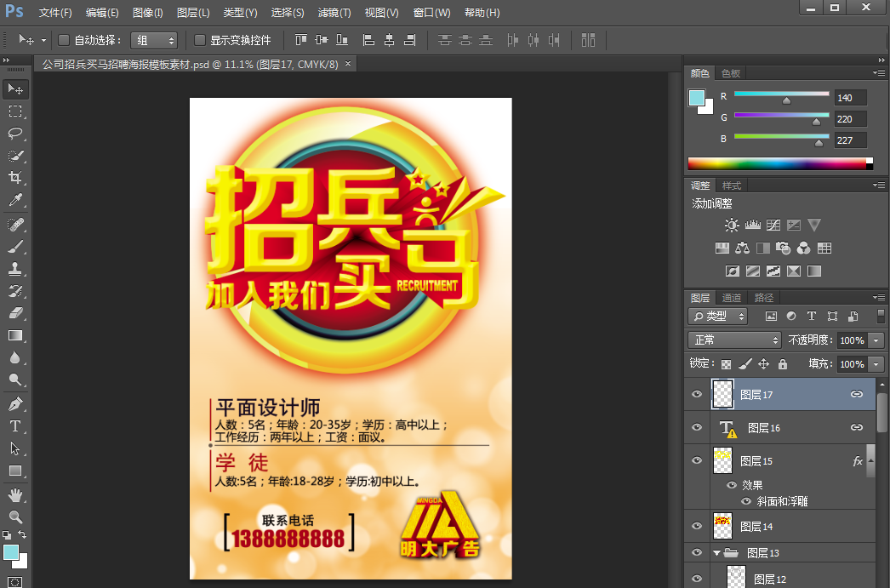
Task: Click the R color slider
Action: point(781,94)
